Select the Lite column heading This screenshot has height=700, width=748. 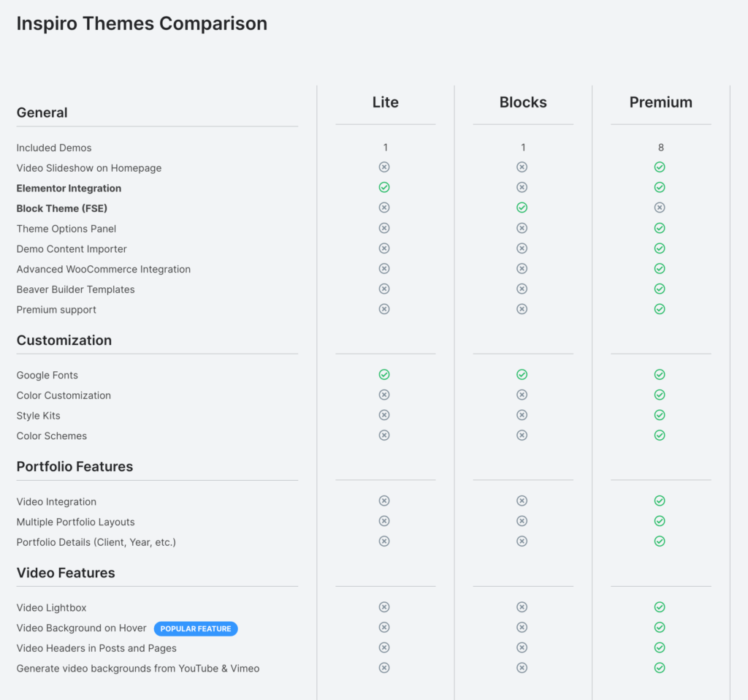click(x=386, y=102)
